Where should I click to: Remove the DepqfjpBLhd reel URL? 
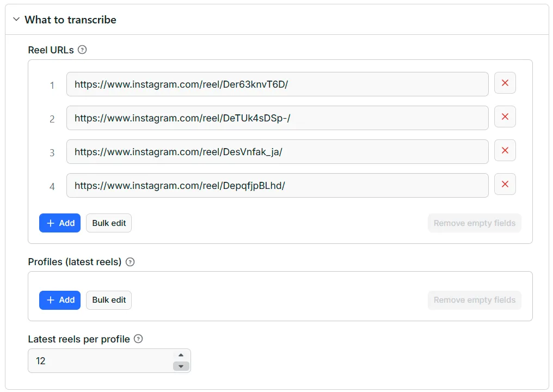pos(505,184)
